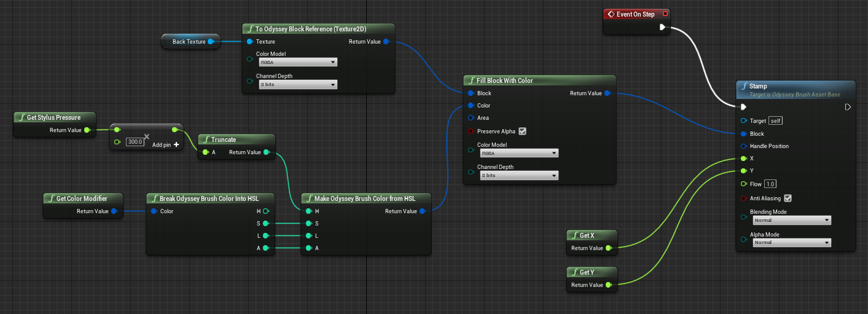
Task: Click the Area input pin on Fill Block
Action: click(x=471, y=118)
